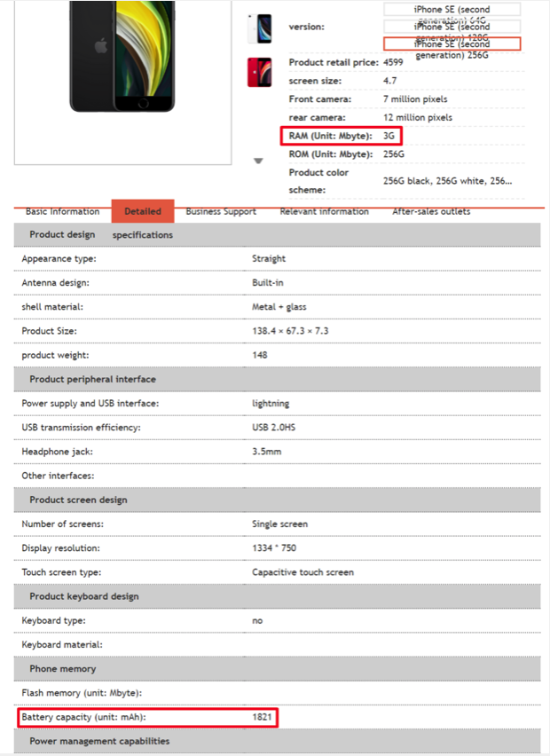The image size is (550, 756).
Task: Open the Basic Information tab
Action: click(x=62, y=211)
